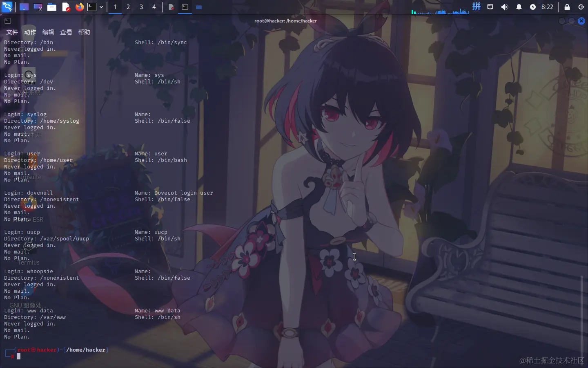Click 'Directory: /home/syslog' line

42,121
